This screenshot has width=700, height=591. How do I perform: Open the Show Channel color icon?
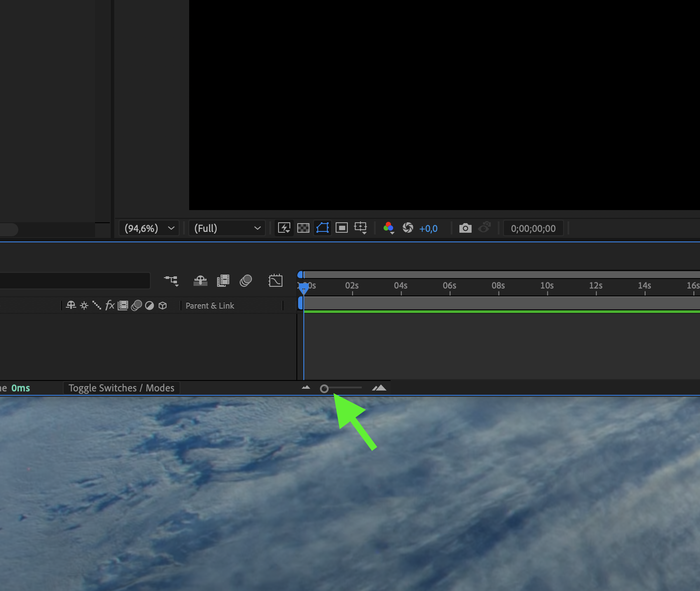[388, 227]
